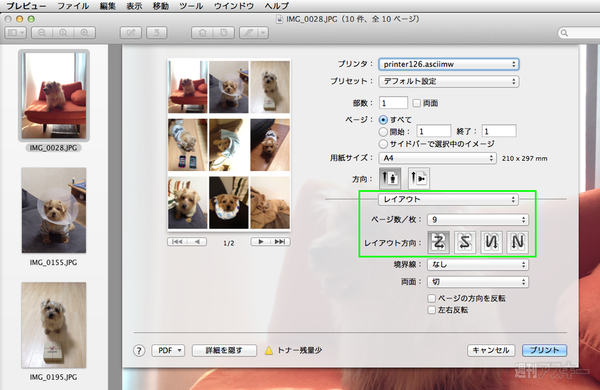Screen dimensions: 600x390
Task: Click the rotate toolbar icon
Action: (157, 33)
